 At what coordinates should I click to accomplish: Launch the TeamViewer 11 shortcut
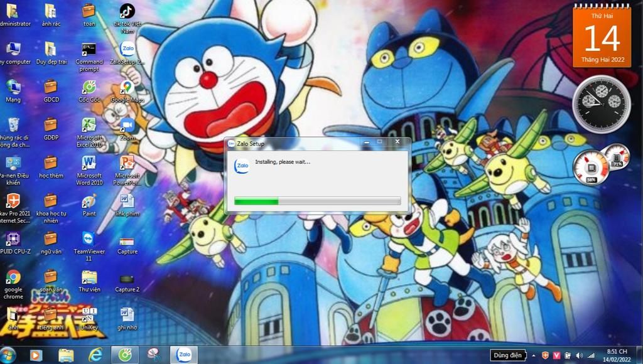tap(89, 246)
